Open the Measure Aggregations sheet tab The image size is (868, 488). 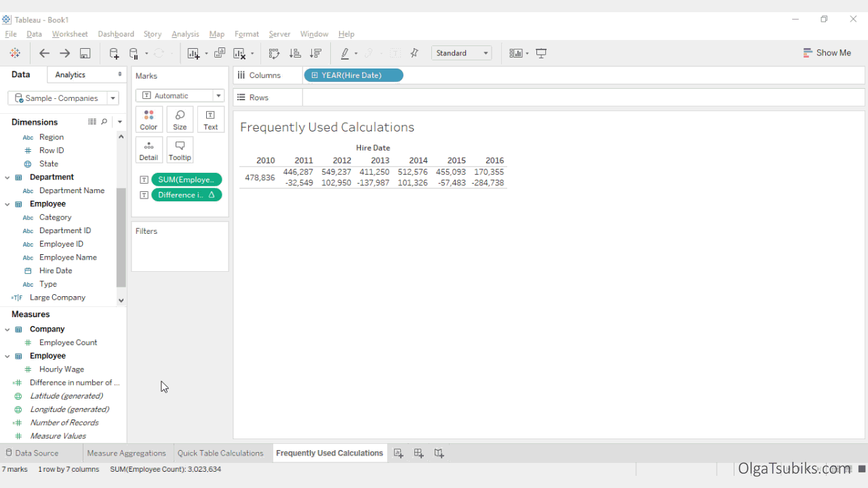(127, 453)
